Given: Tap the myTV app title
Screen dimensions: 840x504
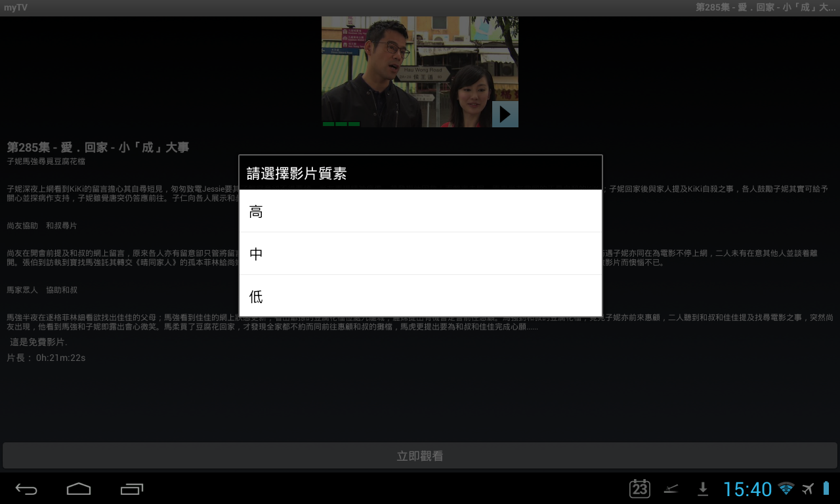Looking at the screenshot, I should click(x=16, y=7).
